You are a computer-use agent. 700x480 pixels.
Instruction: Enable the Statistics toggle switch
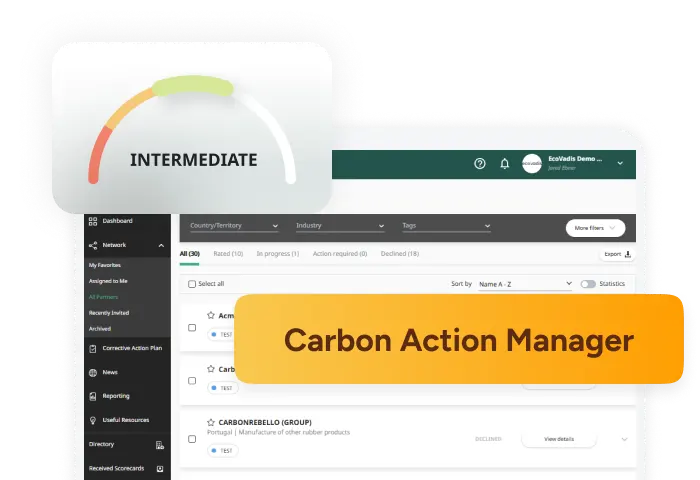coord(588,284)
